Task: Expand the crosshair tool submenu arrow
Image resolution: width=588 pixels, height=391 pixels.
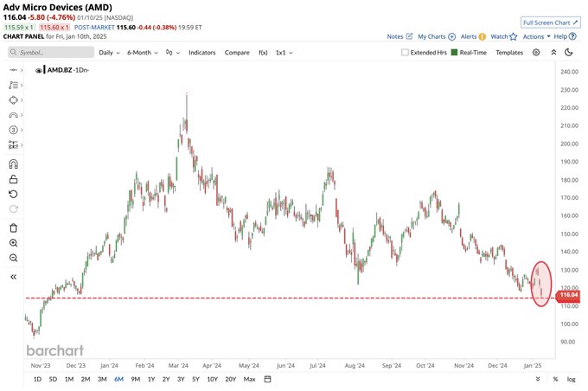Action: coord(22,70)
